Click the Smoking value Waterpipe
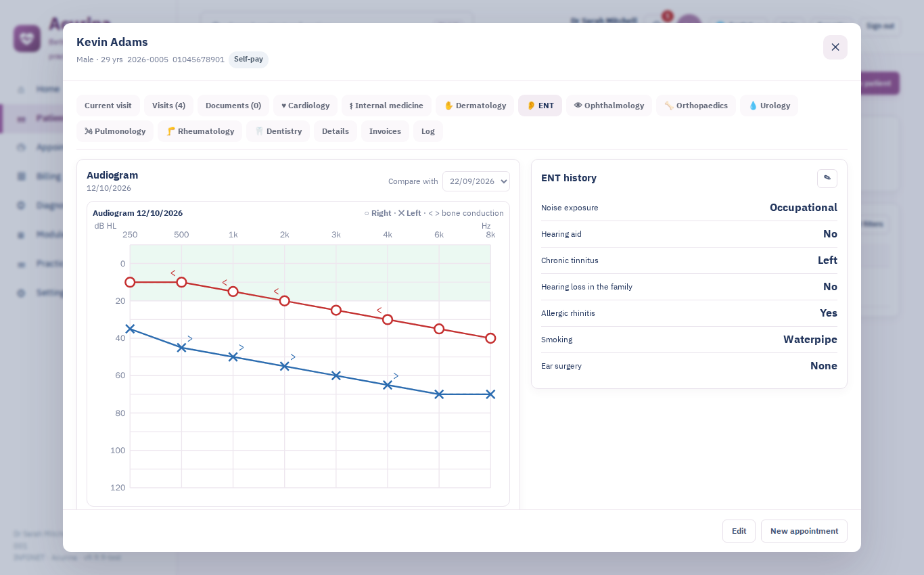Viewport: 924px width, 575px height. (x=810, y=340)
